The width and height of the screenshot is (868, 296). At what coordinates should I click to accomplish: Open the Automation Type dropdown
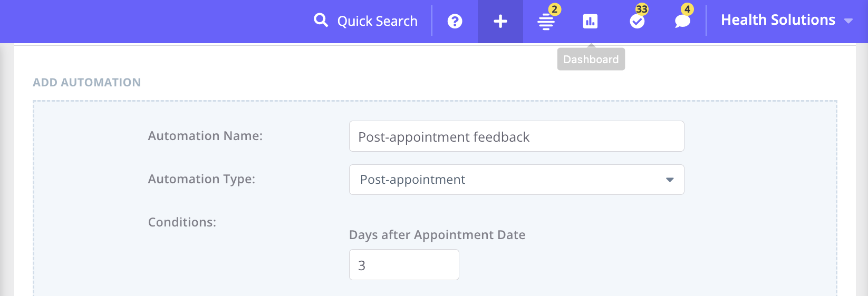pos(516,180)
